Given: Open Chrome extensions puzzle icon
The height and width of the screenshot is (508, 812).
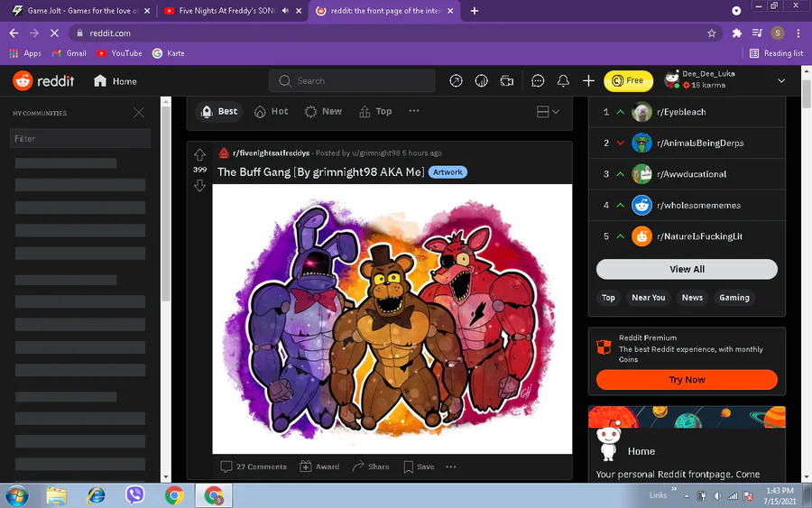Looking at the screenshot, I should 737,33.
